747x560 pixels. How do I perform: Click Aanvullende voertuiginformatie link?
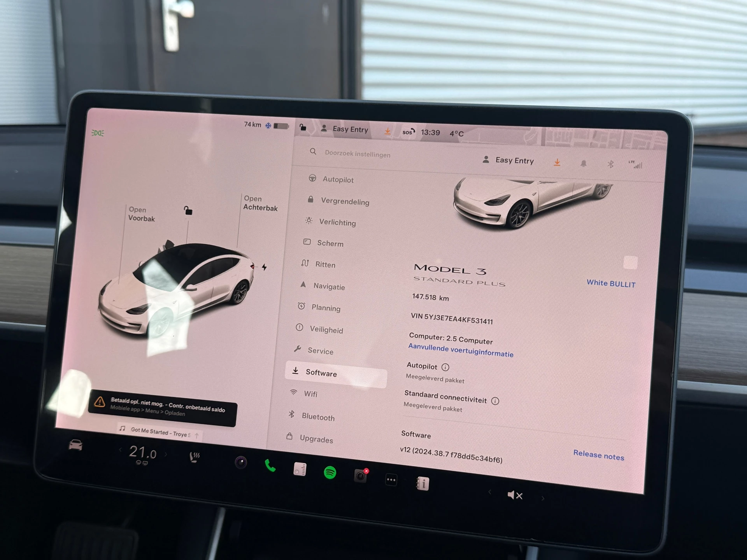click(461, 353)
